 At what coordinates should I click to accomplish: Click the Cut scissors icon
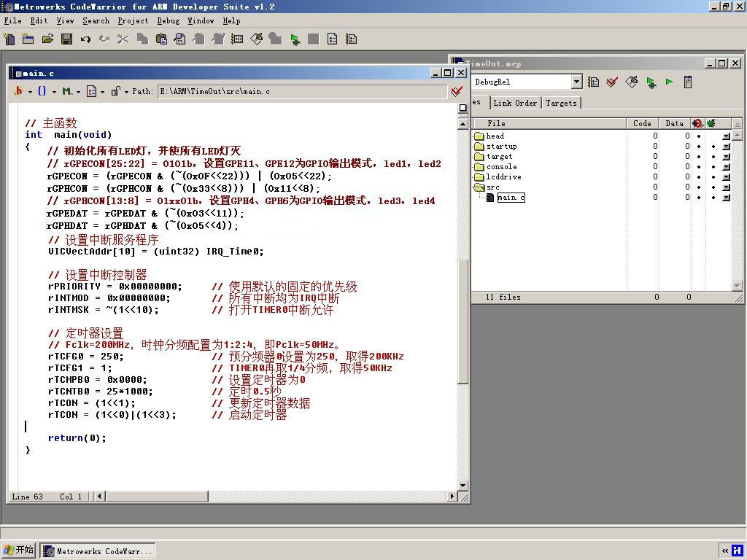click(x=123, y=39)
